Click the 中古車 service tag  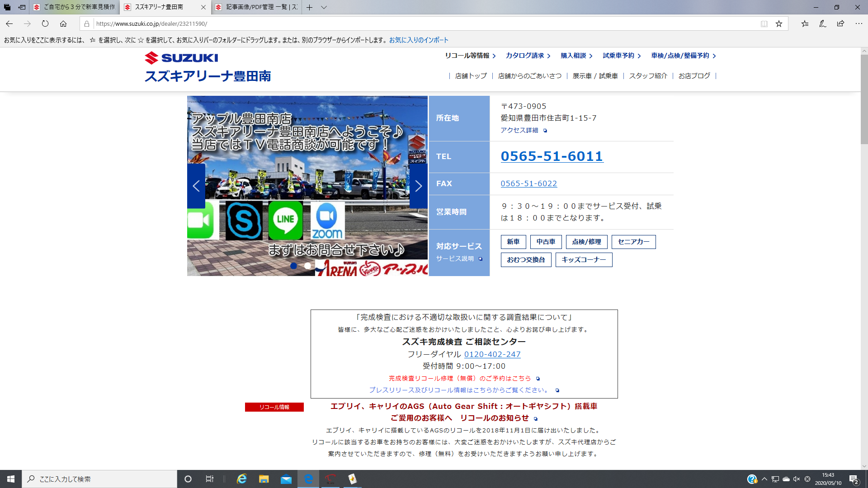tap(546, 242)
